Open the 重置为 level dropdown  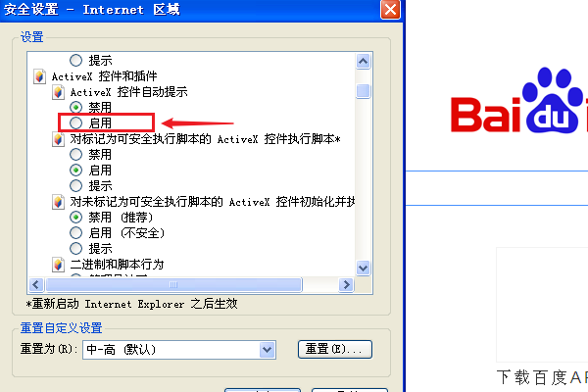tap(267, 350)
